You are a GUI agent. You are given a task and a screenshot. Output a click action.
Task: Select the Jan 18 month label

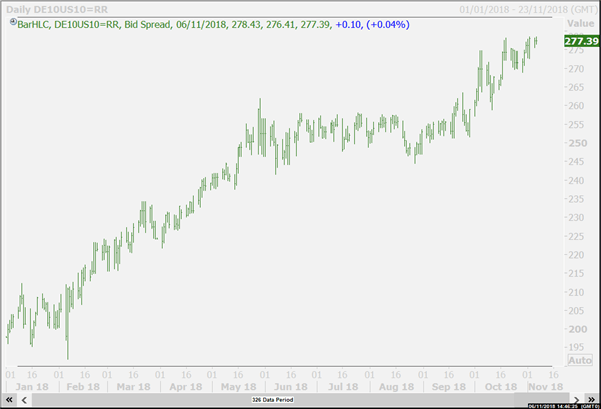point(32,387)
